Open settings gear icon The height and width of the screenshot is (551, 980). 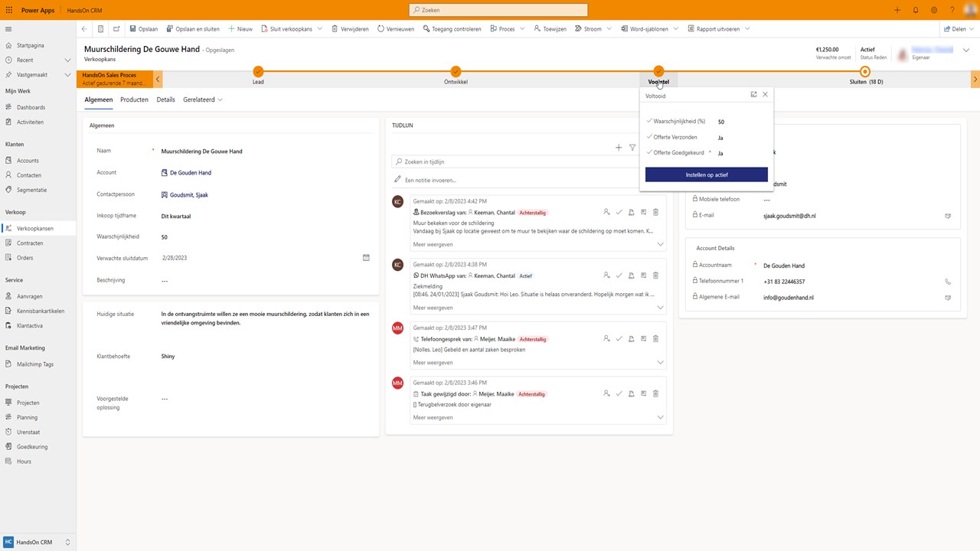point(934,10)
